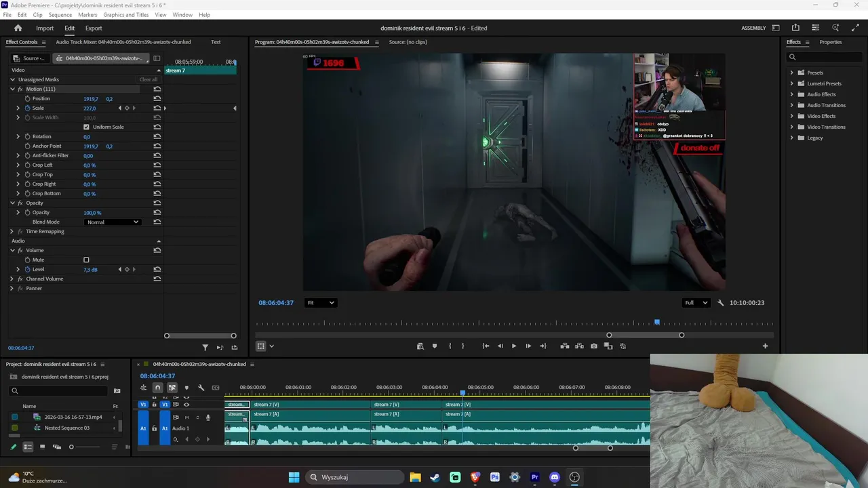This screenshot has width=868, height=488.
Task: Add a marker in the Program Monitor
Action: 435,346
